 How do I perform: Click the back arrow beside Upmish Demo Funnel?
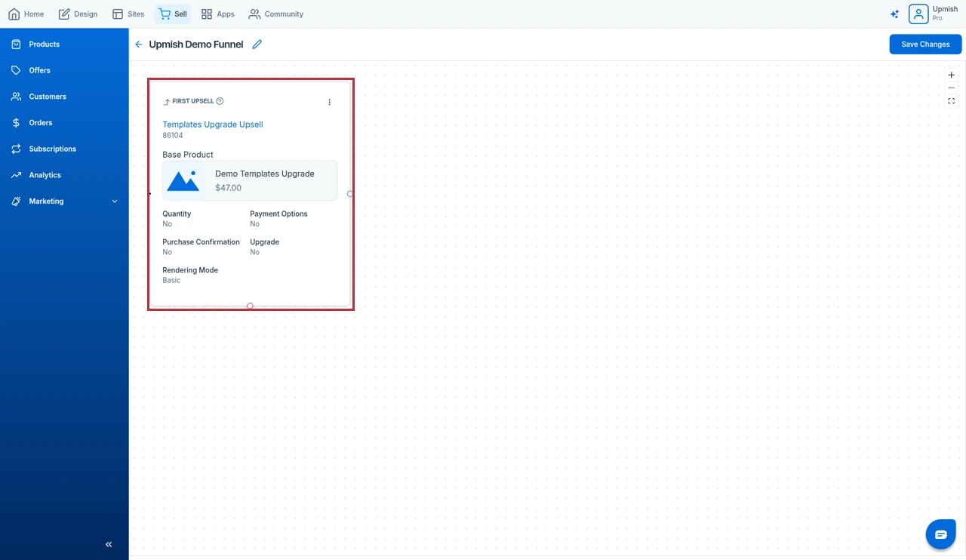click(139, 45)
